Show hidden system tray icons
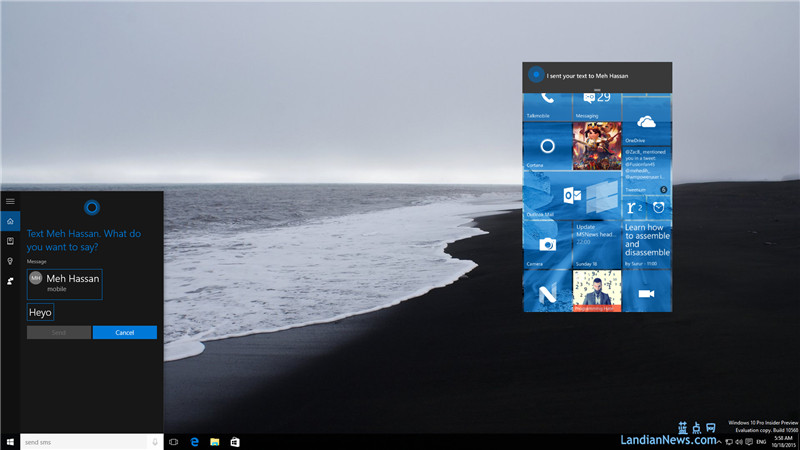Image resolution: width=800 pixels, height=450 pixels. pyautogui.click(x=719, y=442)
